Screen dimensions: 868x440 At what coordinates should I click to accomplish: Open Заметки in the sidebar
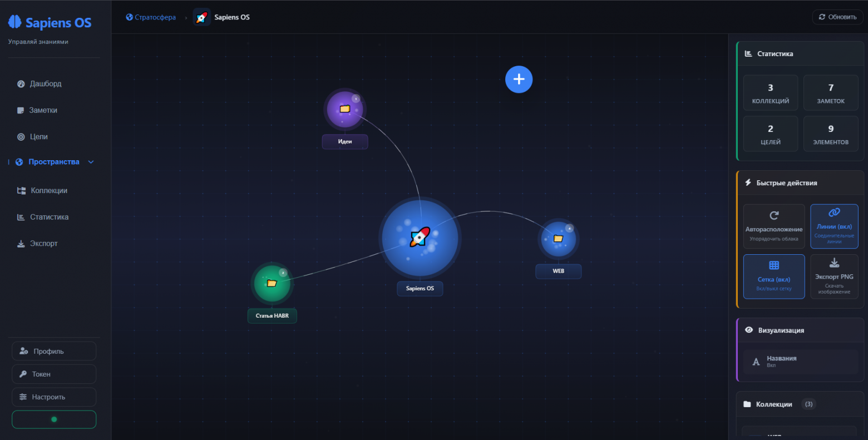tap(43, 110)
